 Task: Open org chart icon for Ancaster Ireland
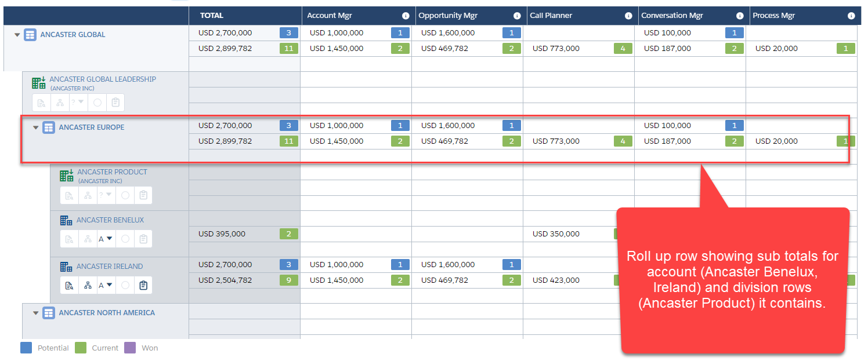tap(88, 285)
